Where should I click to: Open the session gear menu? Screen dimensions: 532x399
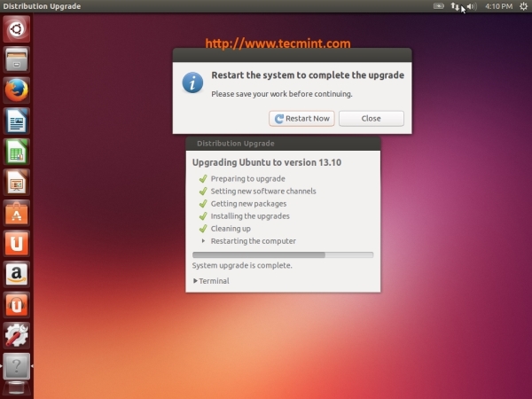(x=523, y=6)
